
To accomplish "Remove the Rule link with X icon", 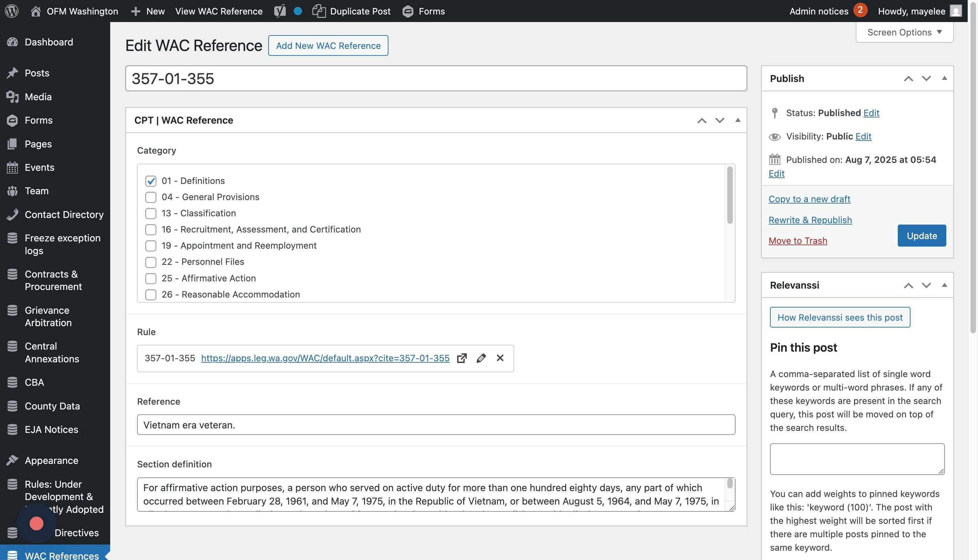I will coord(500,358).
